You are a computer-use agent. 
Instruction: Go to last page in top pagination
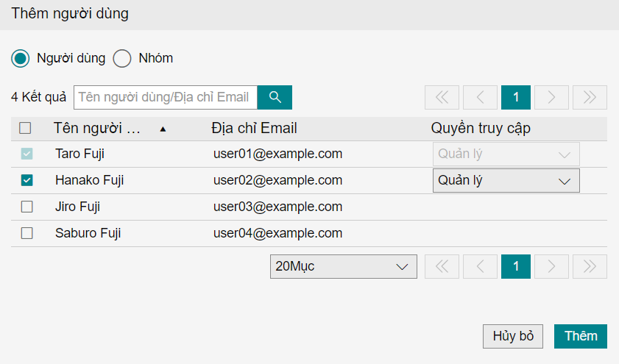tap(590, 97)
